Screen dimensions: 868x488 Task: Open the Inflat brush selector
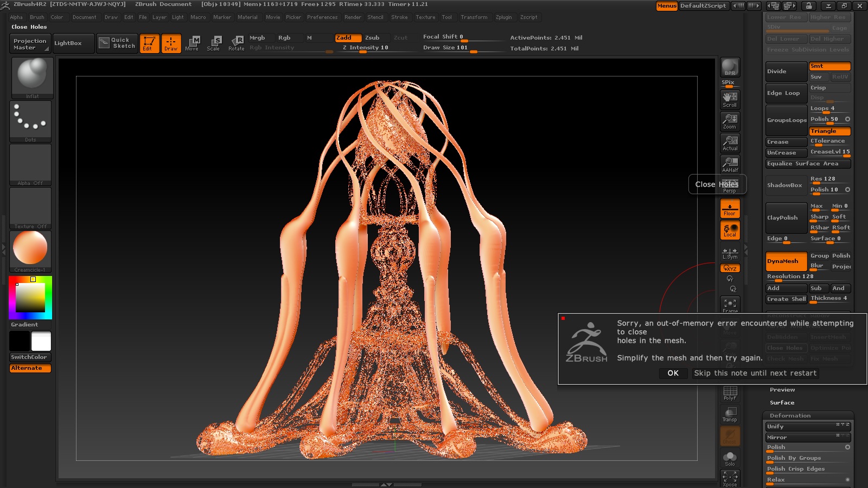click(x=32, y=78)
